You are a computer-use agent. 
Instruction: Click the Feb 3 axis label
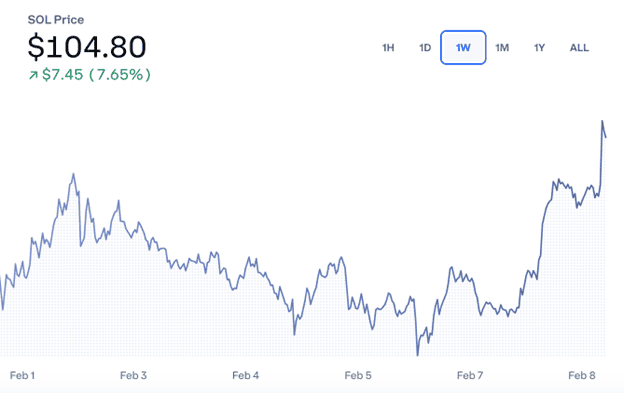tap(133, 375)
